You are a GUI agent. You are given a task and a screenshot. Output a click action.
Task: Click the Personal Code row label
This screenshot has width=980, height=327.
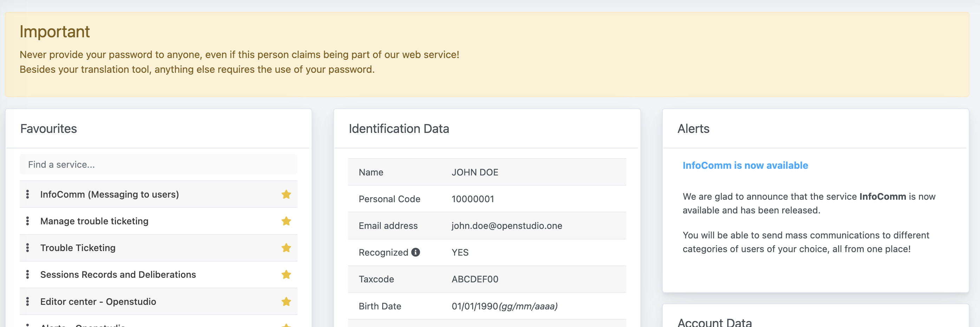point(389,199)
